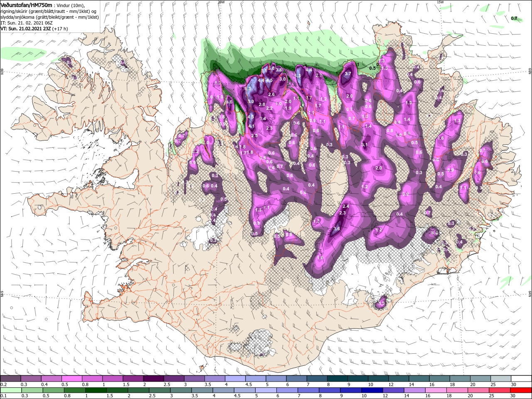Click the rain legend swatch between 0.1 and 0.3
Screen dimensions: 532x399
coord(10,390)
